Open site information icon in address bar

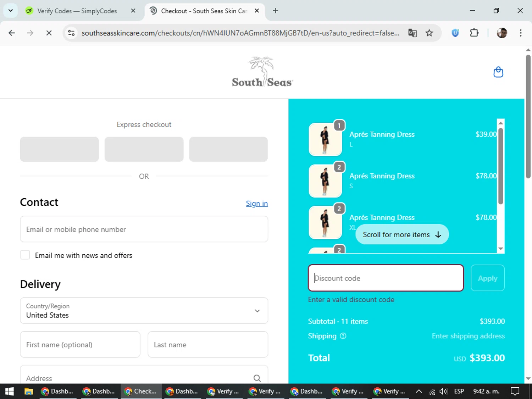pyautogui.click(x=71, y=33)
